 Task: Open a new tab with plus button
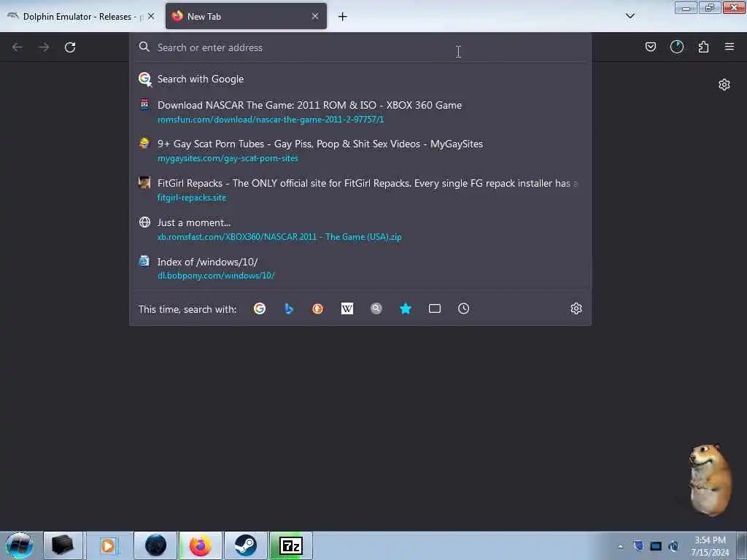pos(343,17)
